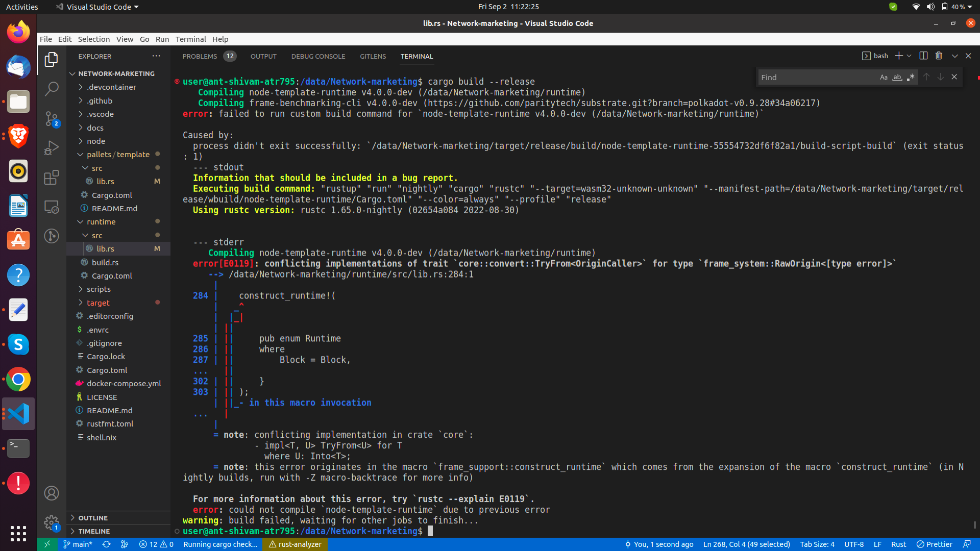The width and height of the screenshot is (980, 551).
Task: Go to next find match arrow
Action: pyautogui.click(x=940, y=77)
